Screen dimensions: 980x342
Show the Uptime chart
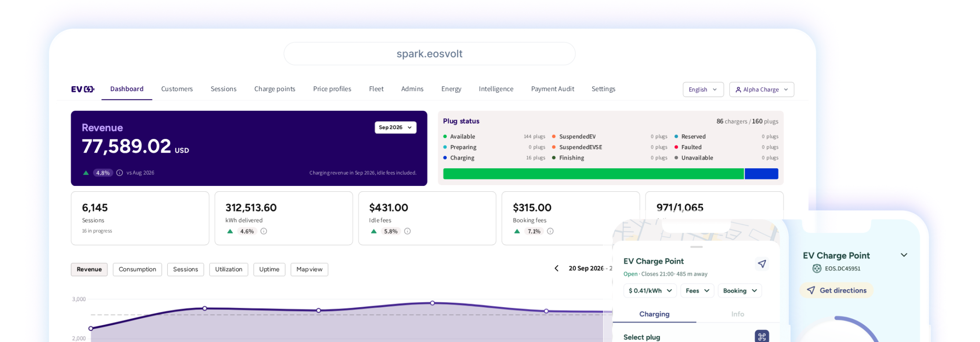click(x=269, y=269)
